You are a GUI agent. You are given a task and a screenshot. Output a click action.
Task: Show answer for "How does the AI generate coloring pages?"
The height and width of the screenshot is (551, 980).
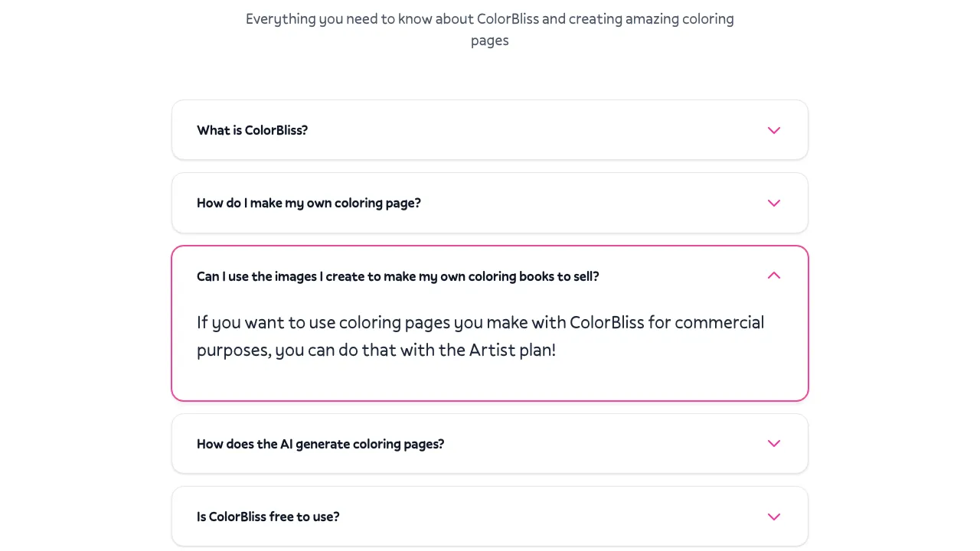320,444
